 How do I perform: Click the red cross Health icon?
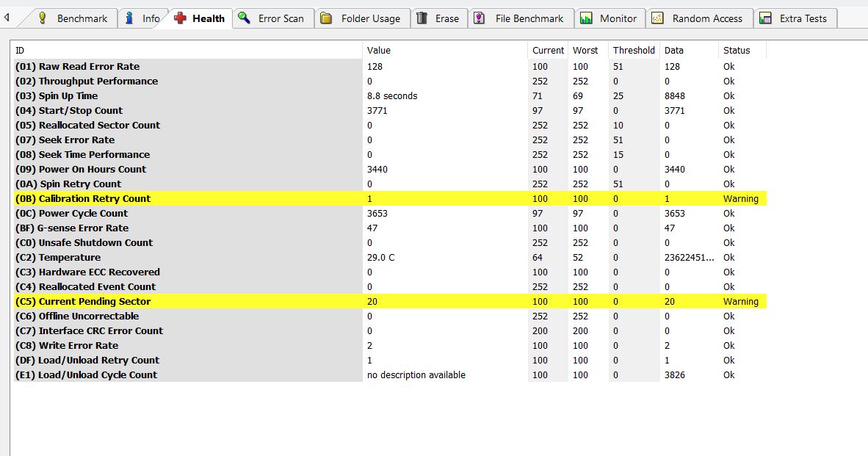pos(180,18)
